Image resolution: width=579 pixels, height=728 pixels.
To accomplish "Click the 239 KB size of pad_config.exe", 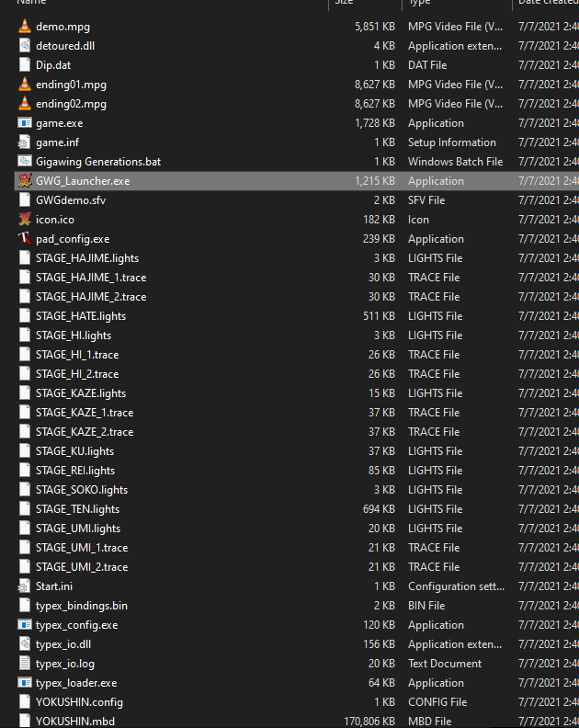I will pos(379,239).
